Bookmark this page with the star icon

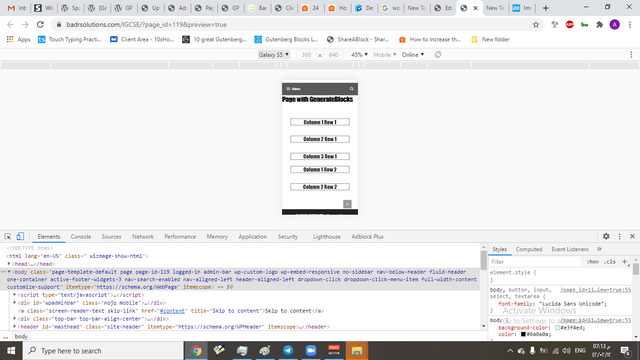click(x=536, y=24)
